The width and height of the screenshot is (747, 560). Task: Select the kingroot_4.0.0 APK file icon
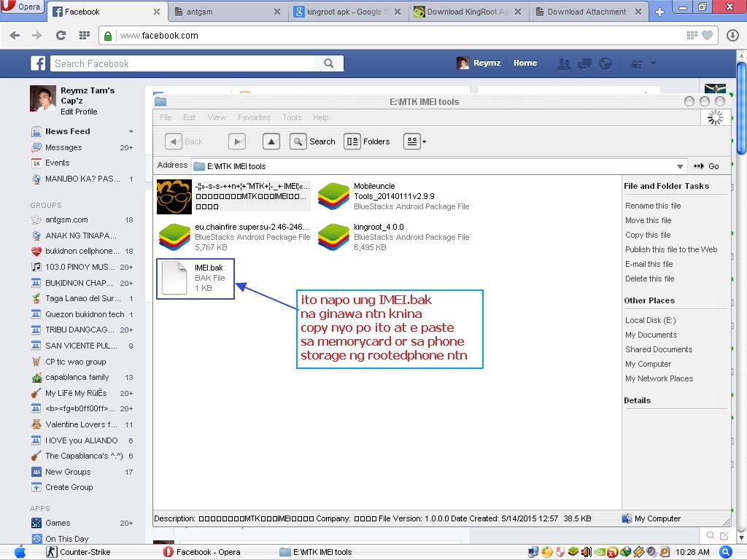333,237
